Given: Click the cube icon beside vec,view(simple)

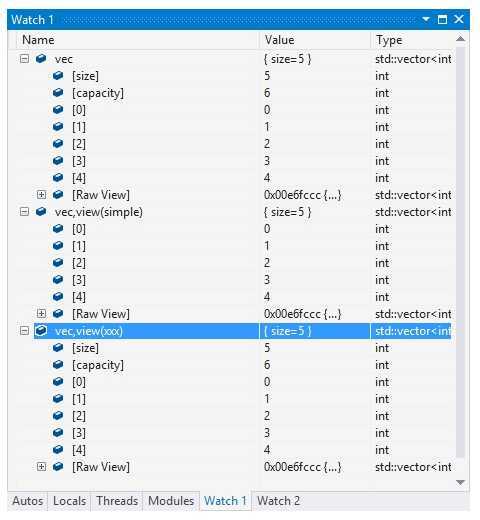Looking at the screenshot, I should coord(41,211).
